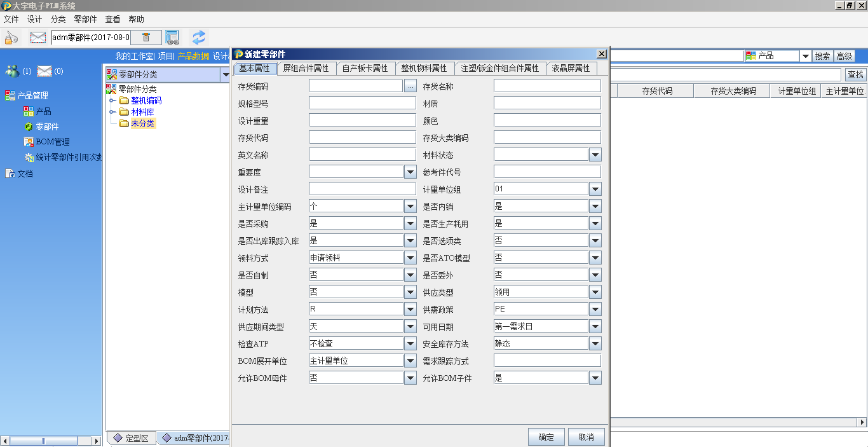Click 计量单位组 column header in table
Screen dimensions: 868x447
click(797, 92)
